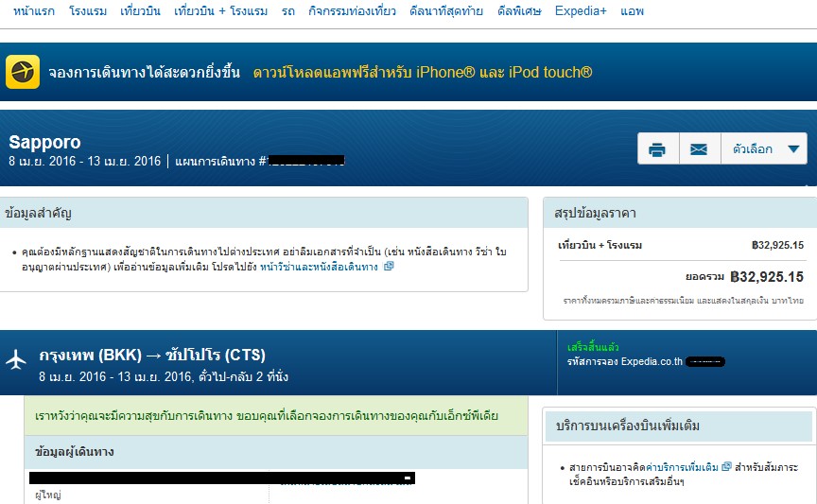The width and height of the screenshot is (817, 504).
Task: Go to ดีลพิเศษ special deals
Action: (519, 11)
